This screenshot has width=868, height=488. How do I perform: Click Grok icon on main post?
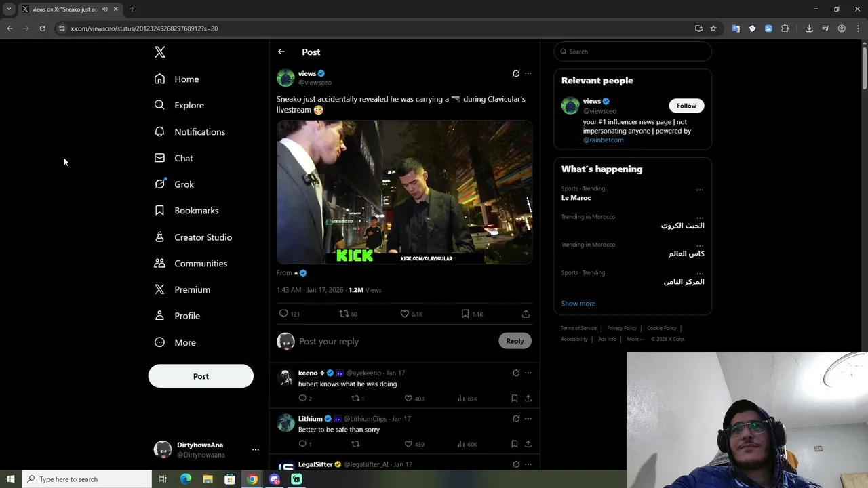516,73
